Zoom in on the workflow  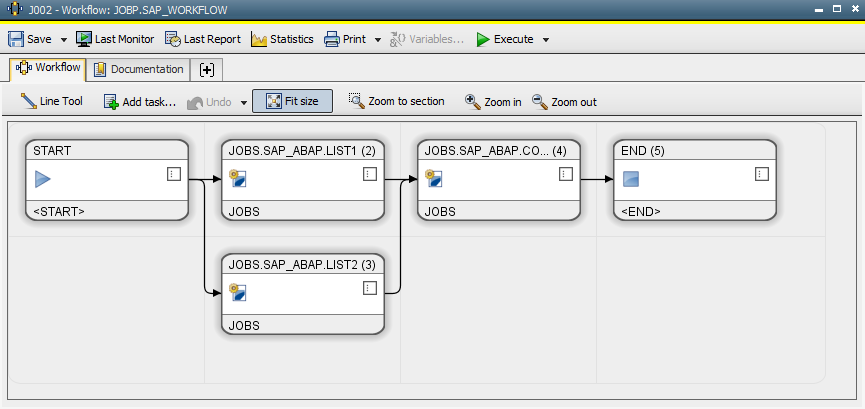coord(493,102)
